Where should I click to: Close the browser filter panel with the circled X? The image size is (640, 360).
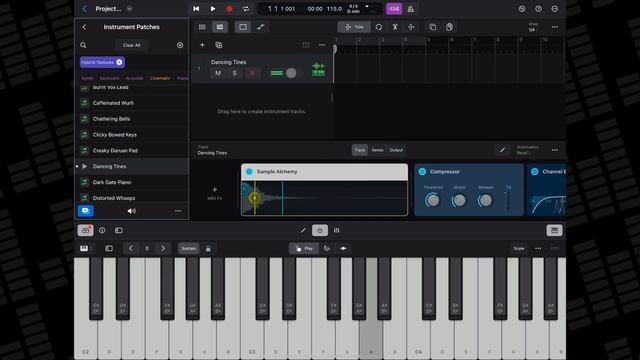[180, 45]
